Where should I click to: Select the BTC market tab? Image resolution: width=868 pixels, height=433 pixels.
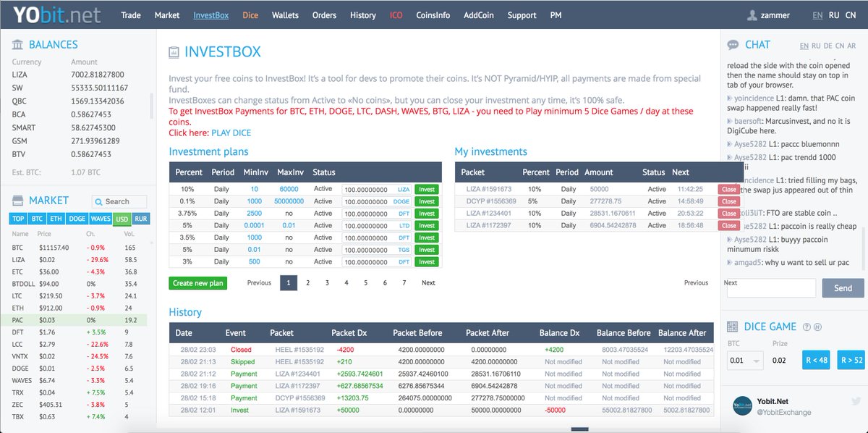[x=38, y=219]
